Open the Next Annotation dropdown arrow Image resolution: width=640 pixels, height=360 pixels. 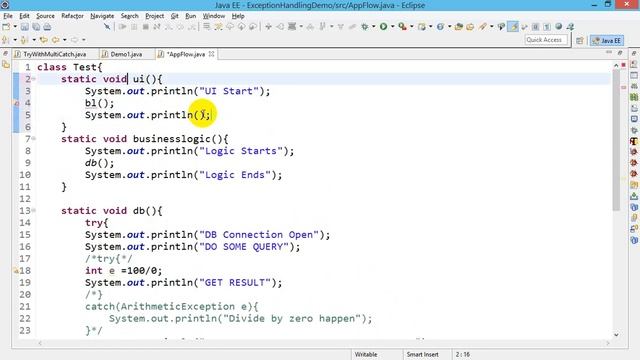click(x=15, y=40)
